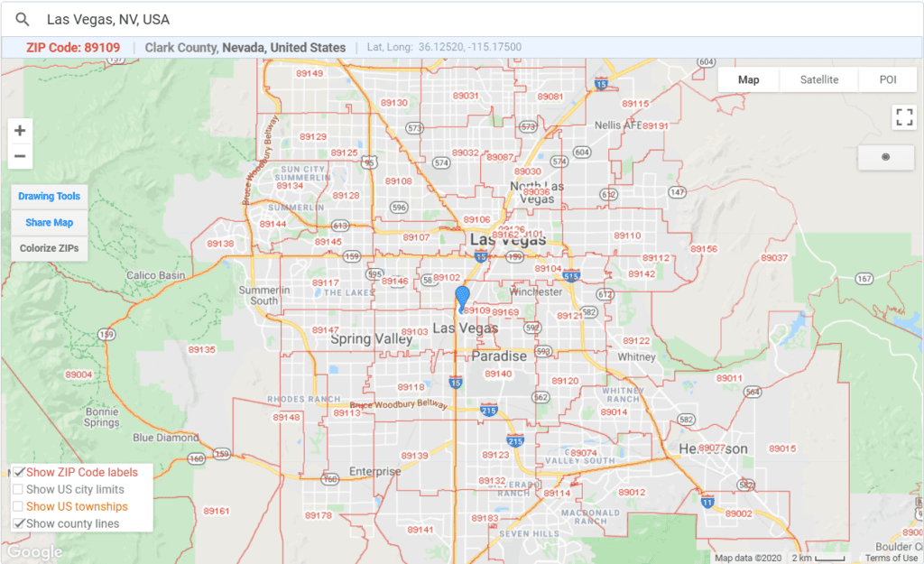The image size is (924, 564).
Task: Open the Terms of Use link
Action: (891, 558)
